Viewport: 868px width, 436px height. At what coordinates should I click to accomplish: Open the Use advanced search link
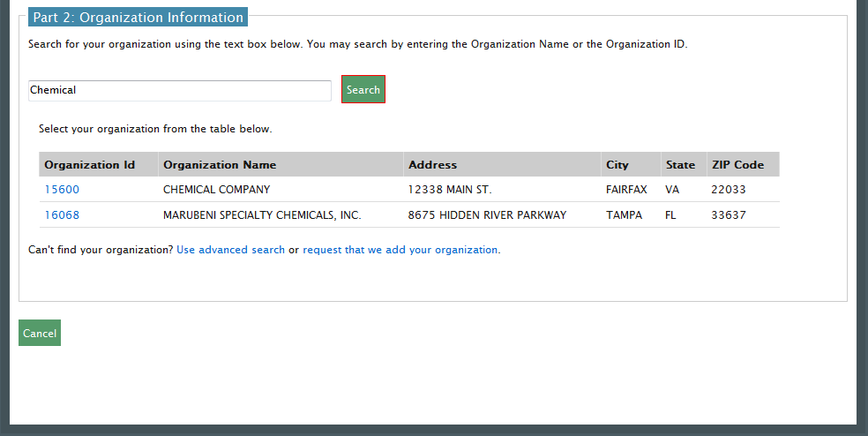coord(231,250)
